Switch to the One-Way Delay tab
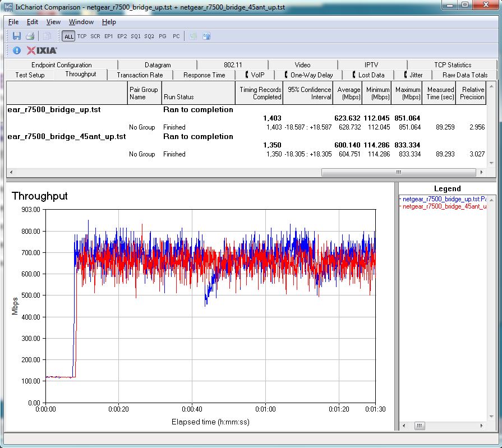 [x=309, y=75]
